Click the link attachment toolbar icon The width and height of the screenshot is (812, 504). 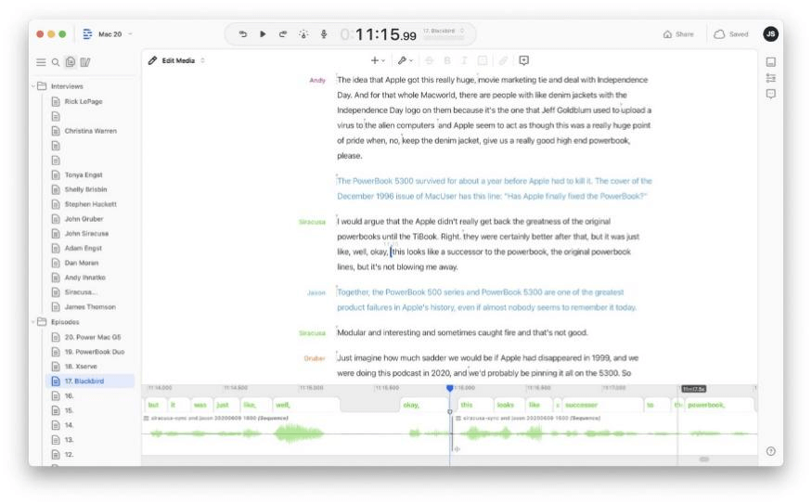(503, 60)
